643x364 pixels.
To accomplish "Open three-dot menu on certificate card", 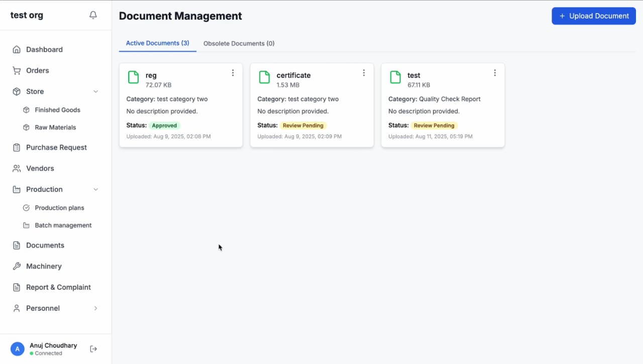I will point(364,73).
